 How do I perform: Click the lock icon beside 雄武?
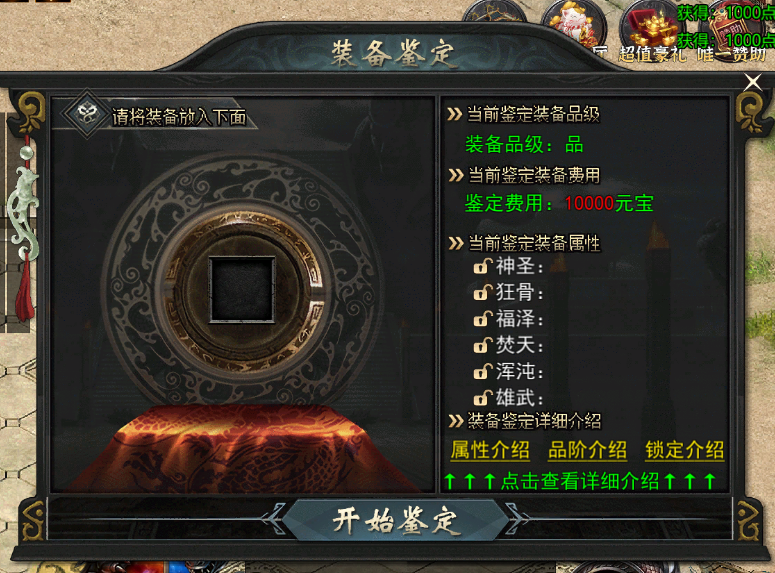483,398
